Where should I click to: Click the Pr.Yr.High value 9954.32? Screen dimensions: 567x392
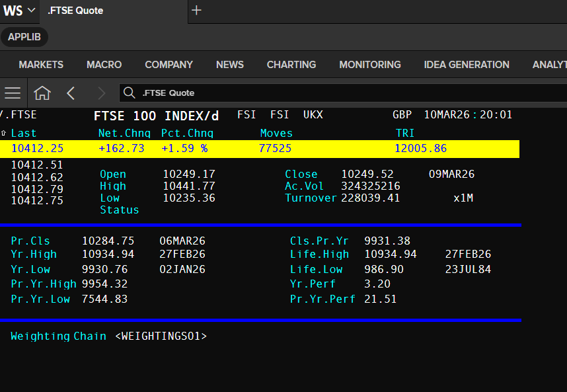tap(105, 284)
